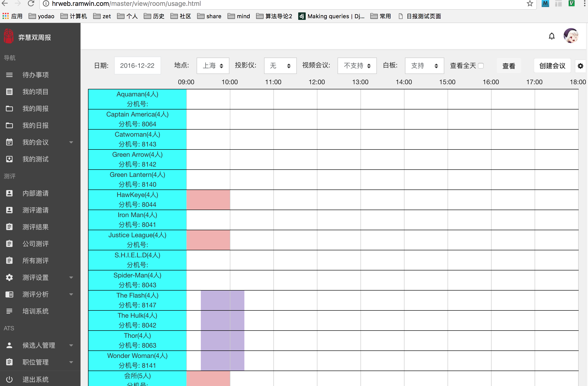This screenshot has width=588, height=386.
Task: Click the blue M browser extension icon
Action: (545, 4)
